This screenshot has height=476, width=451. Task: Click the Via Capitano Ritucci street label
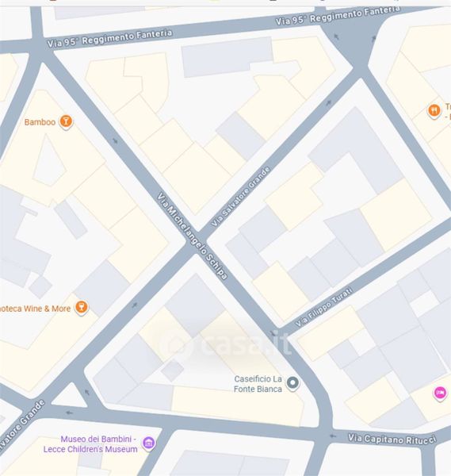tap(392, 439)
